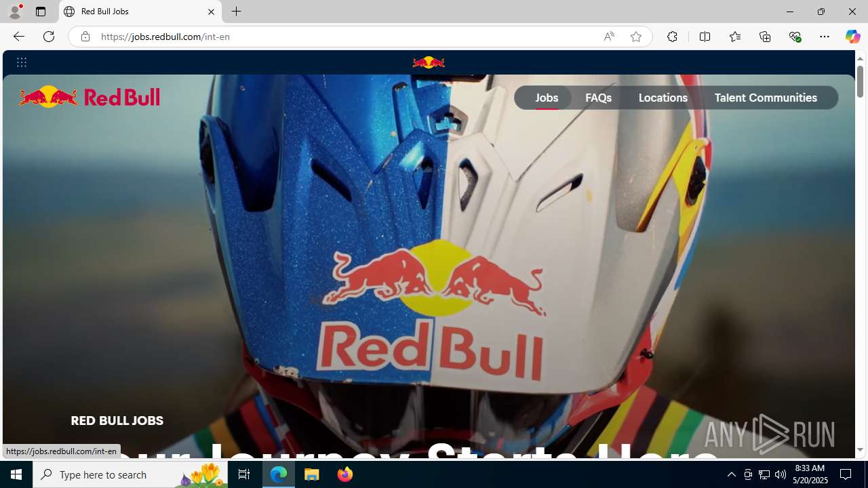
Task: Open the FAQs navigation tab
Action: pyautogui.click(x=598, y=98)
